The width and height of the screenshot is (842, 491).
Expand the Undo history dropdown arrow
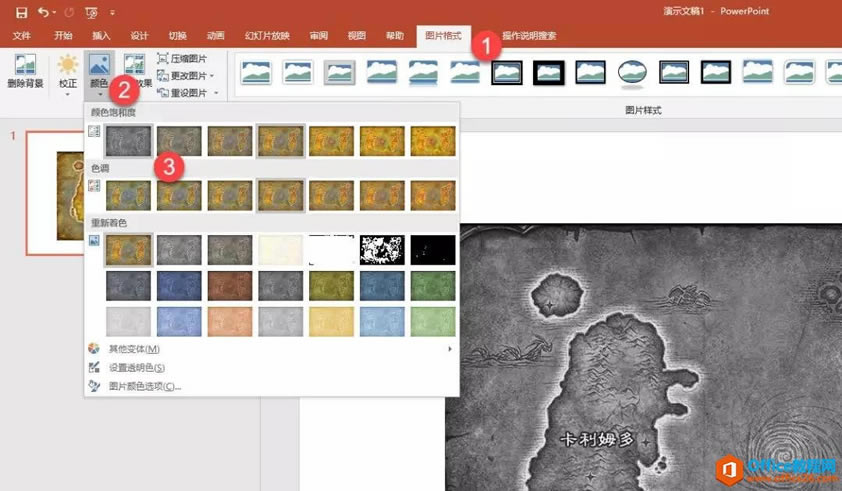tap(54, 12)
